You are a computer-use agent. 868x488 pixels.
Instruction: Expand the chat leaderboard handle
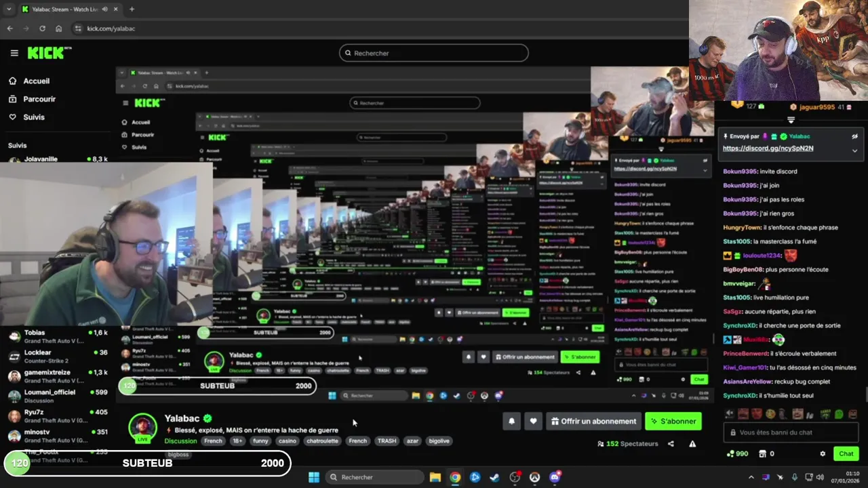(x=791, y=120)
